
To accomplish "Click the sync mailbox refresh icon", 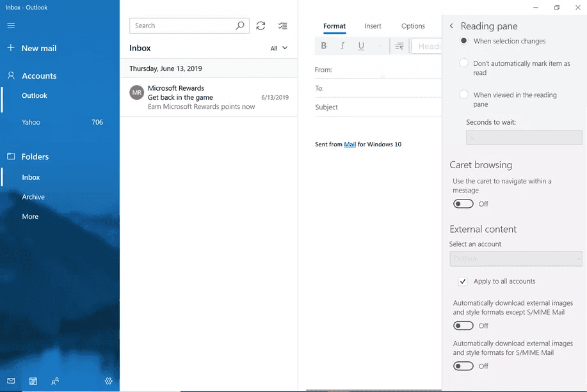I will tap(261, 26).
